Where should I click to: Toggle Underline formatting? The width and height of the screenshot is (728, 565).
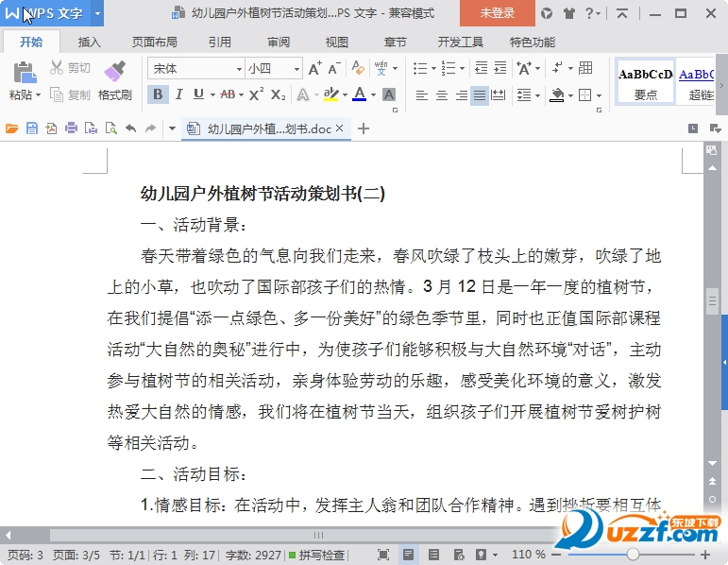198,94
